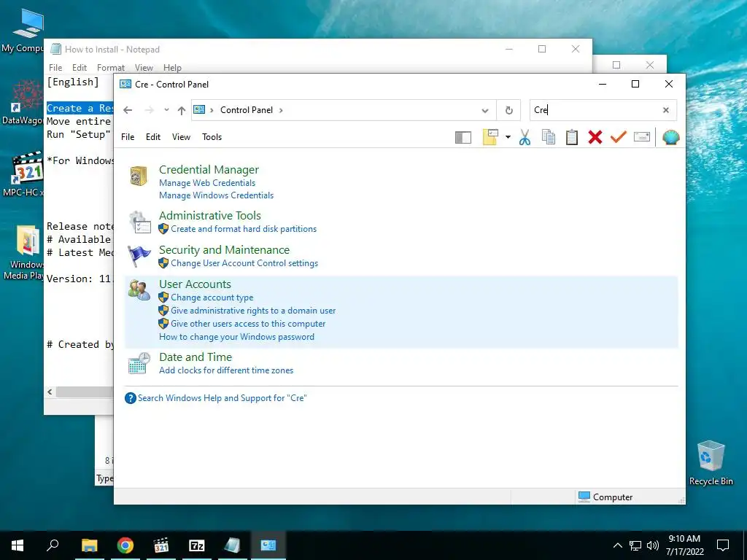Click Create and format hard disk partitions
The height and width of the screenshot is (560, 747).
[x=244, y=229]
